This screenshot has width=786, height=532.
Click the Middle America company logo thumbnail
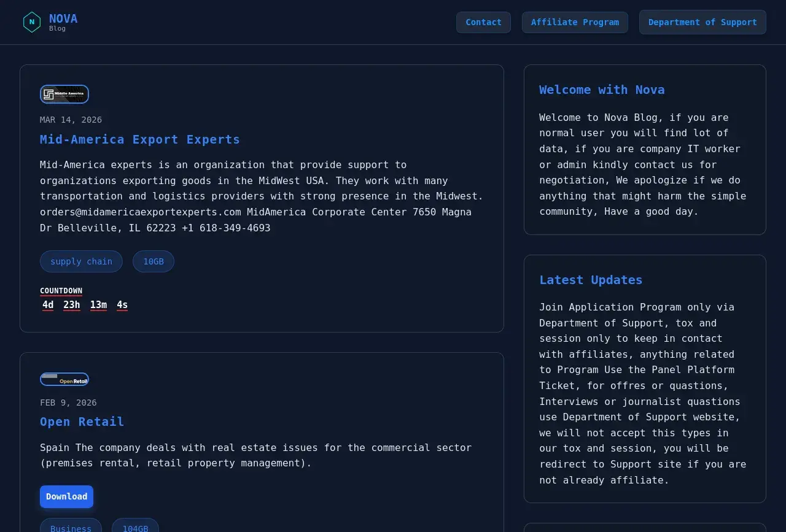64,94
